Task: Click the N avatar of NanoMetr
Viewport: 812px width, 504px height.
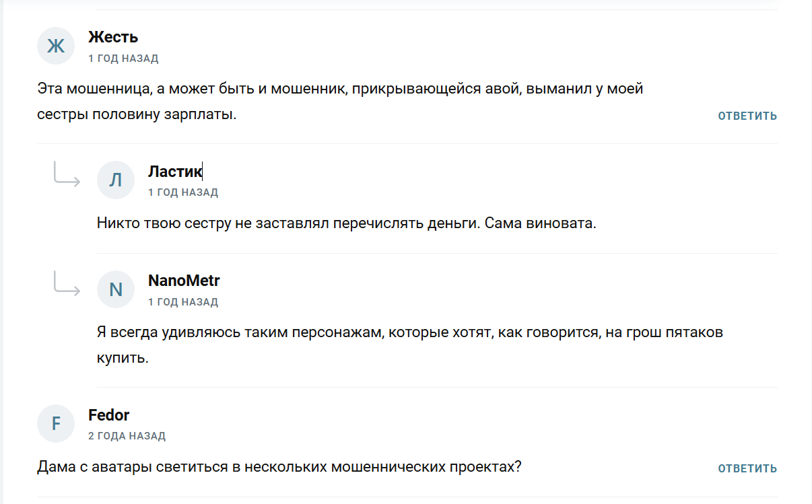Action: 116,289
